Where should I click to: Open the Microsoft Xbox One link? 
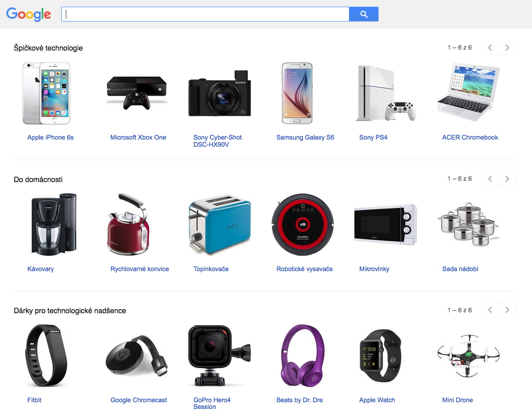[x=138, y=137]
